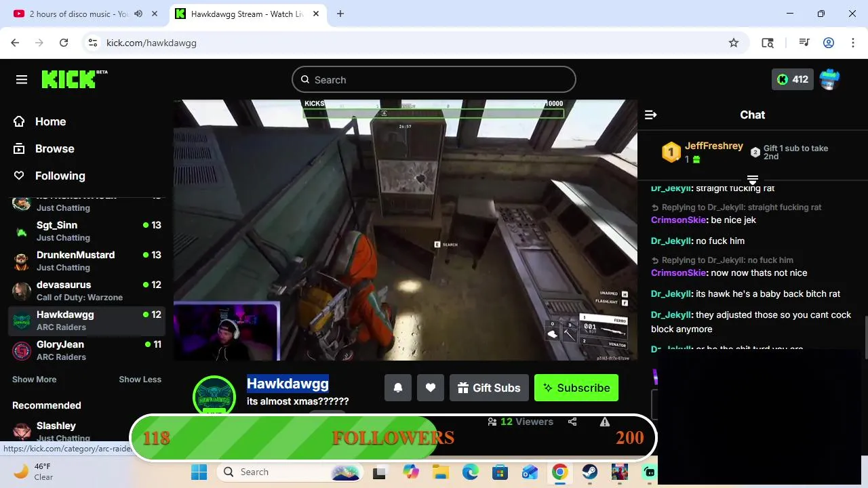Click stream title 'its almost xmas??????'
Viewport: 868px width, 488px height.
[298, 401]
